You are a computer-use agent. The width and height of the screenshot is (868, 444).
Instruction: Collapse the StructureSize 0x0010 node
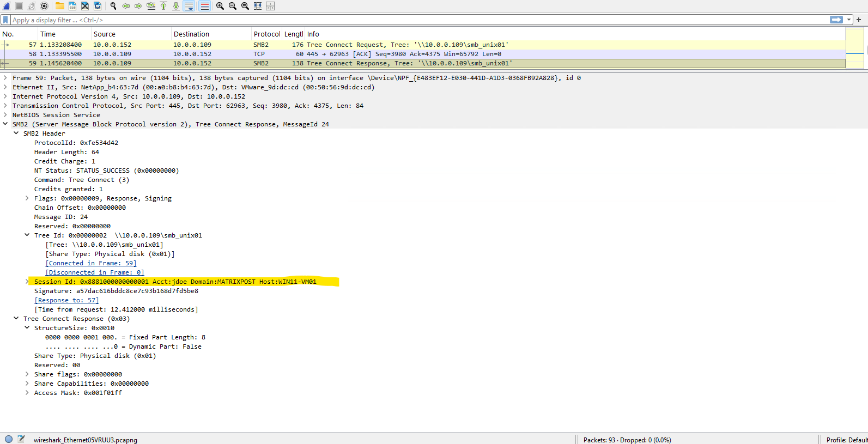coord(27,328)
